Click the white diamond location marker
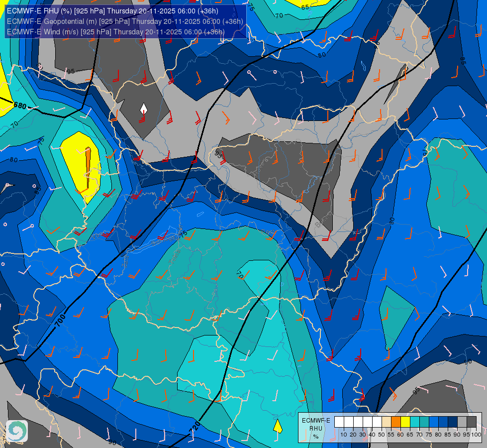Screen dimensions: 487x448 coord(143,109)
